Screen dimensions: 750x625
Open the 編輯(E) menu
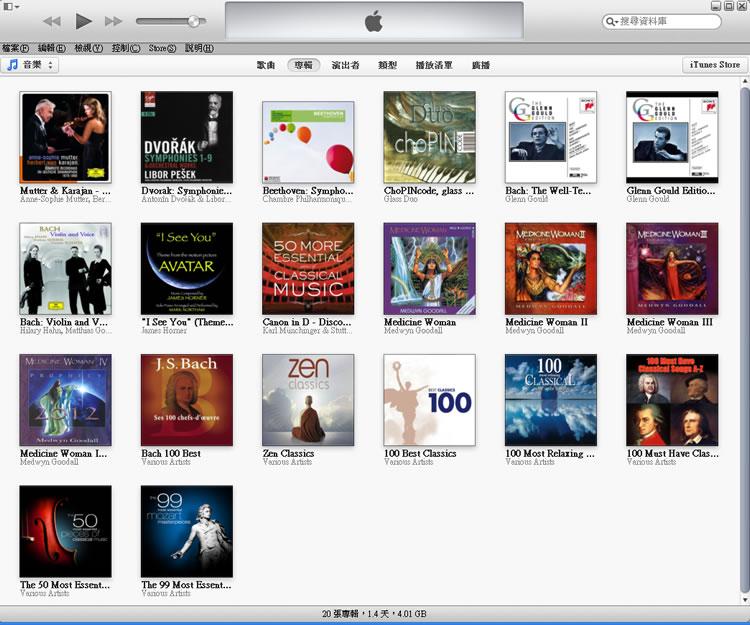click(x=52, y=48)
